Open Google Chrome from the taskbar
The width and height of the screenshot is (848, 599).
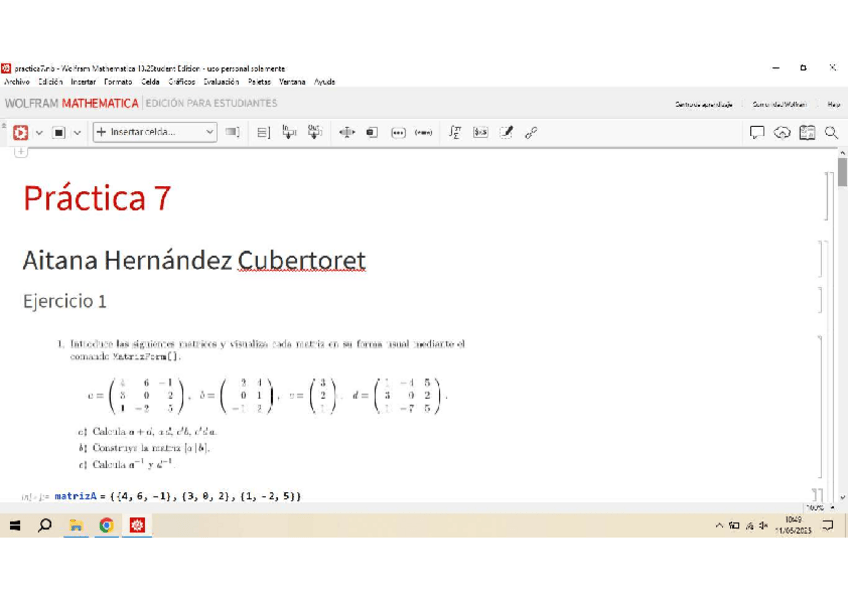point(107,525)
